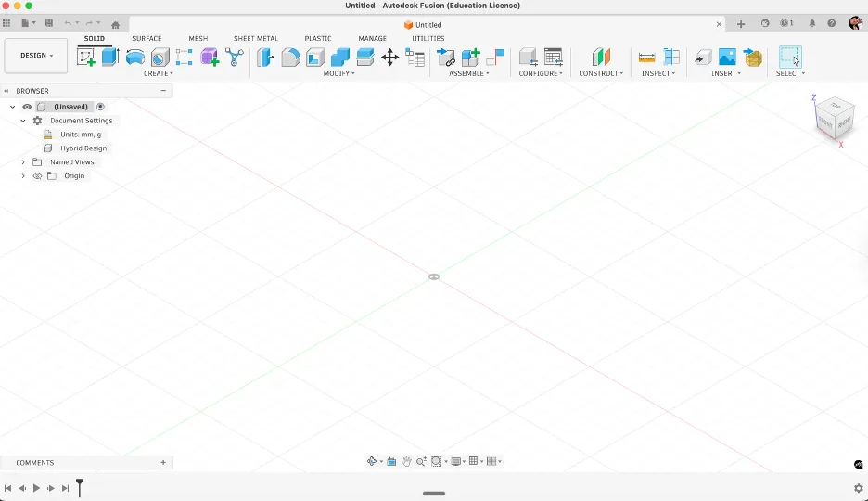Toggle visibility of the Unsaved component
Screen dimensions: 868x501
27,107
